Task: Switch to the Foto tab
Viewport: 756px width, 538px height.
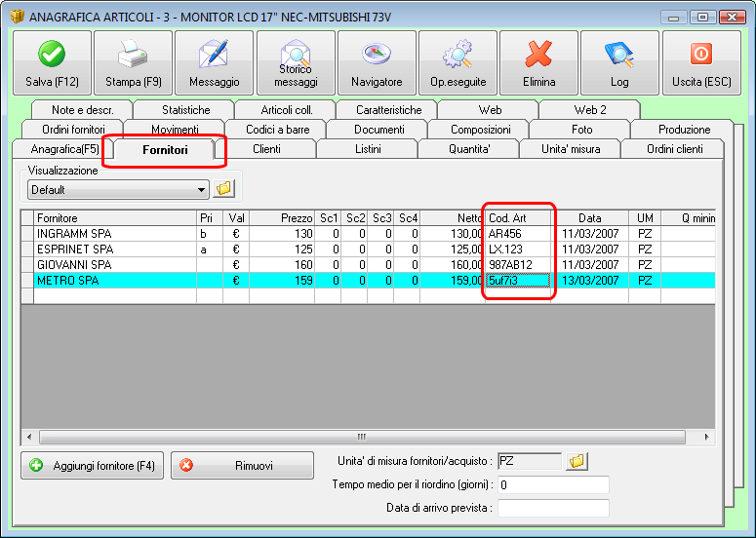Action: coord(582,130)
